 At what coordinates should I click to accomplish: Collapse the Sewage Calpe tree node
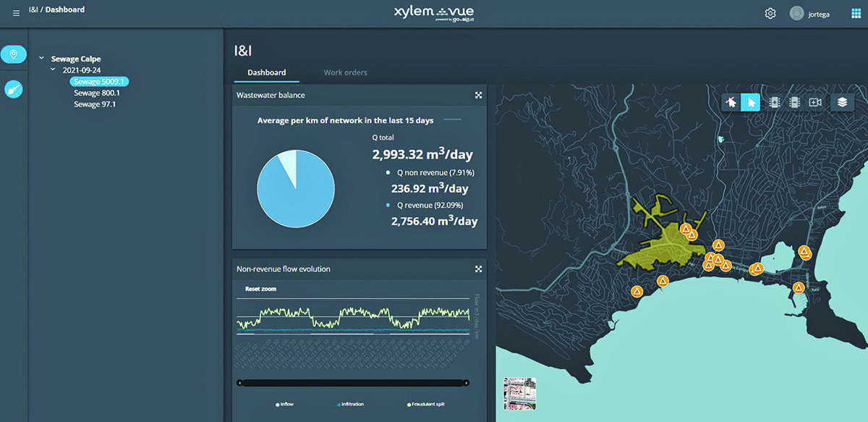(x=41, y=59)
